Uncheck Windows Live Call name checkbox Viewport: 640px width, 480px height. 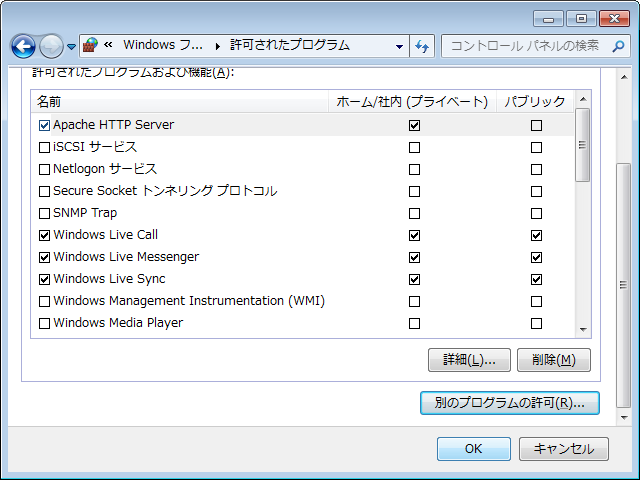44,236
